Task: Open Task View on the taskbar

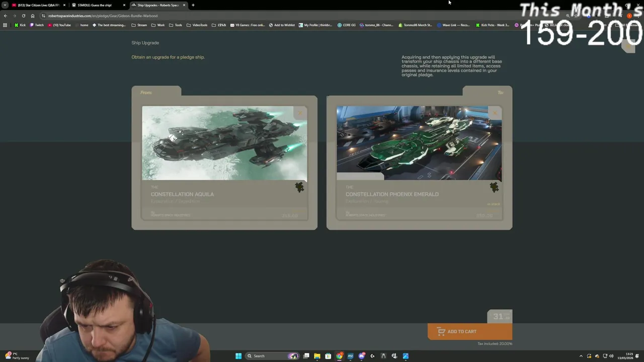Action: 306,356
